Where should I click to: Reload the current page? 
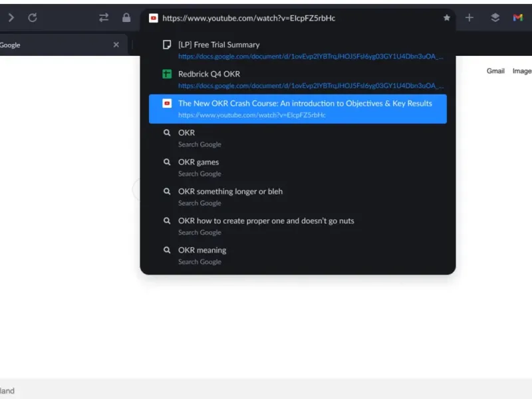33,18
